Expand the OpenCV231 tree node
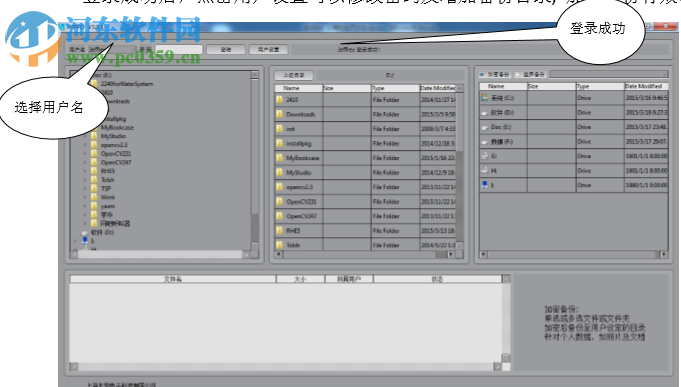681x387 pixels. [x=85, y=154]
